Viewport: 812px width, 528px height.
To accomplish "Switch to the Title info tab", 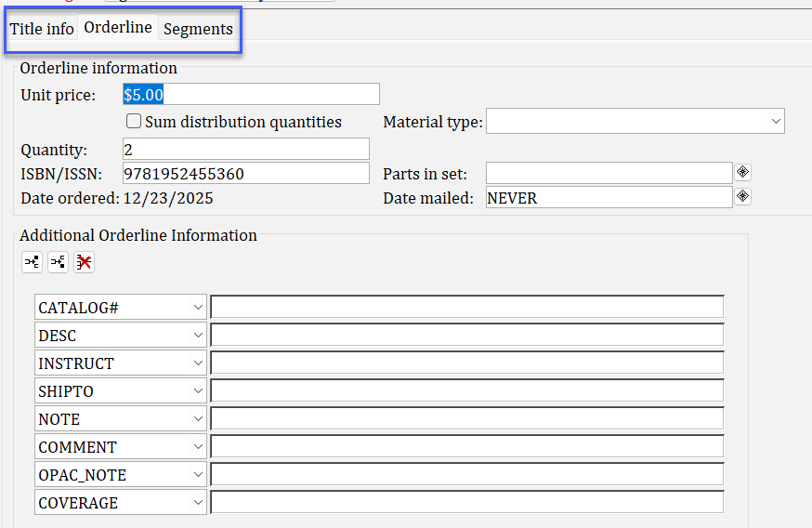I will point(42,29).
